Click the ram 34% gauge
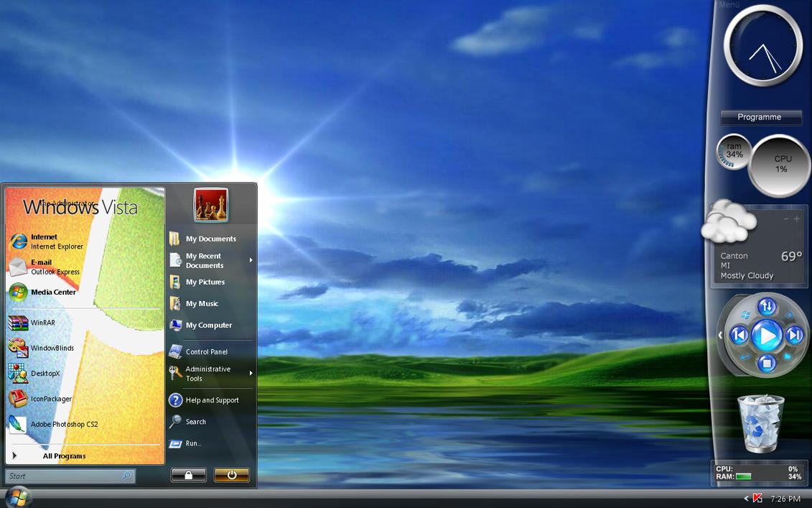This screenshot has width=812, height=508. click(734, 152)
